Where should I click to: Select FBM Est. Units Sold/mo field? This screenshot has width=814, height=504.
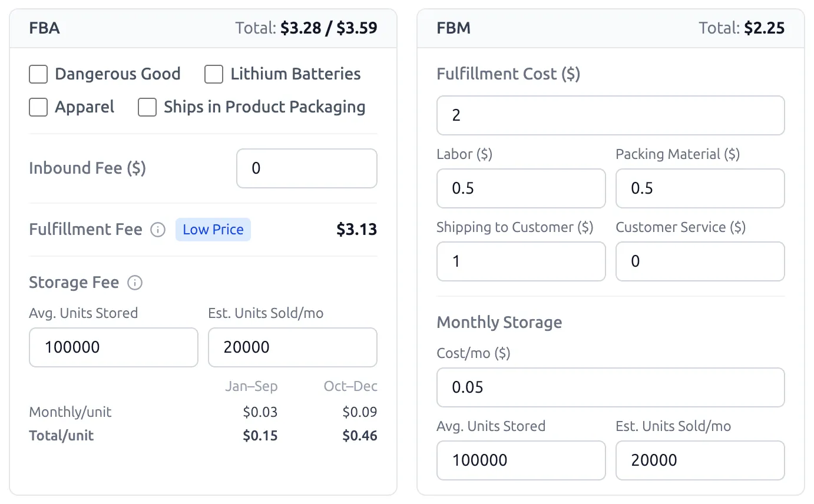[700, 460]
